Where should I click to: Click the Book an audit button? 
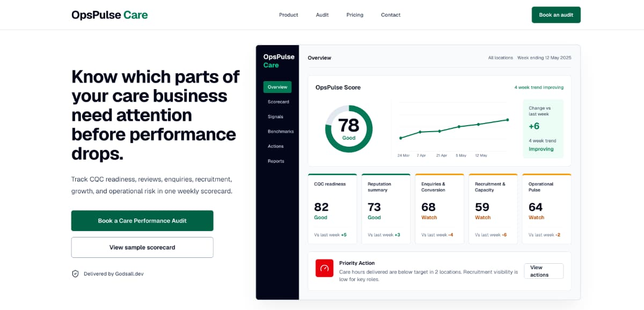click(556, 15)
